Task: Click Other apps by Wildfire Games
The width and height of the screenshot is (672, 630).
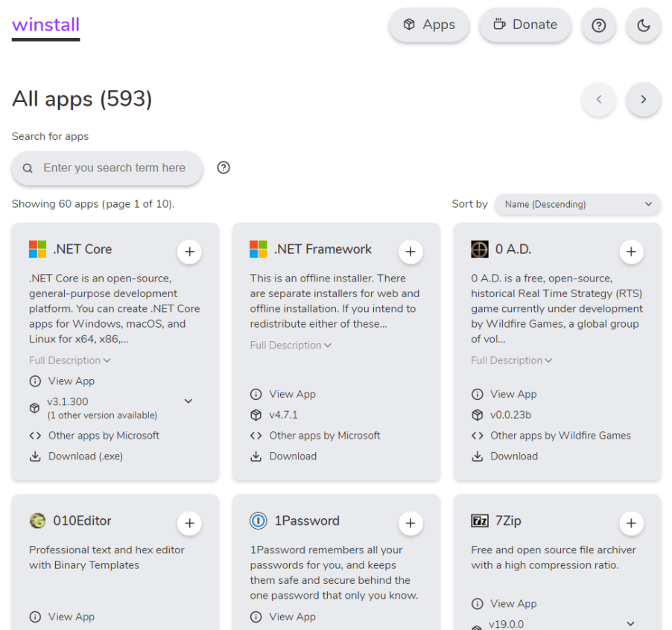Action: coord(551,436)
